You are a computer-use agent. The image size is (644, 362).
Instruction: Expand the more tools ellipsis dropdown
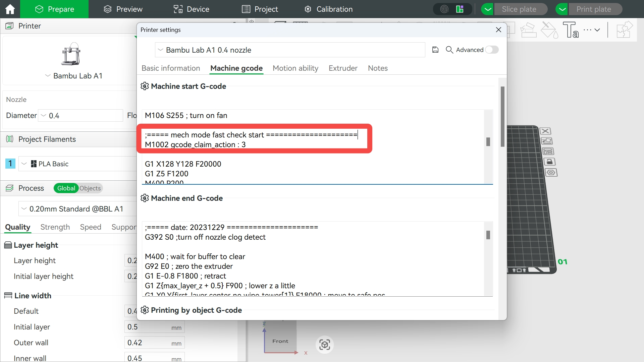[592, 30]
